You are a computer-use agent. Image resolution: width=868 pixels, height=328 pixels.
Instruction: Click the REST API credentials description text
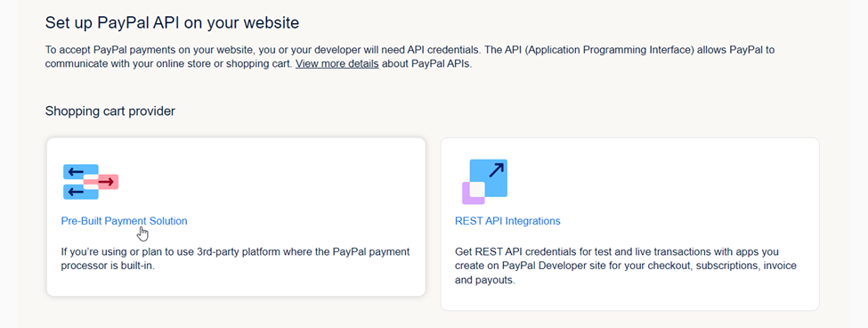pos(626,266)
